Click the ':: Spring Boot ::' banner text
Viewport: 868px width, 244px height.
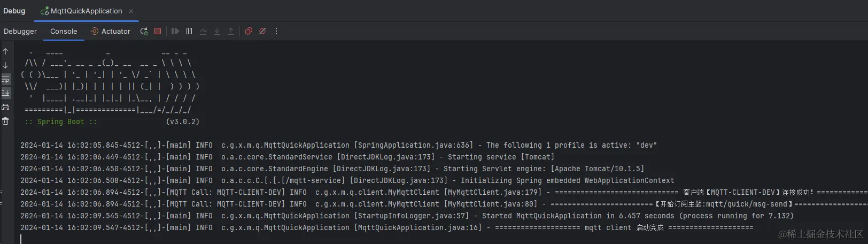61,121
